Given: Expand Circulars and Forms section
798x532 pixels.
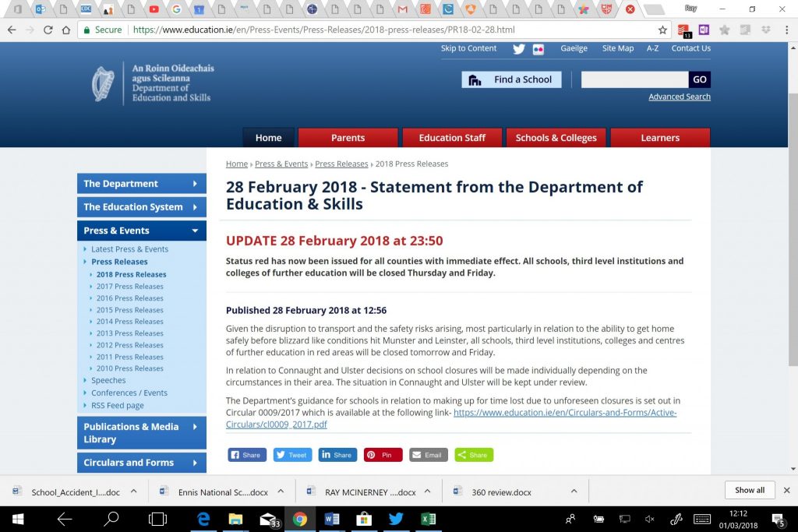Looking at the screenshot, I should click(x=142, y=463).
